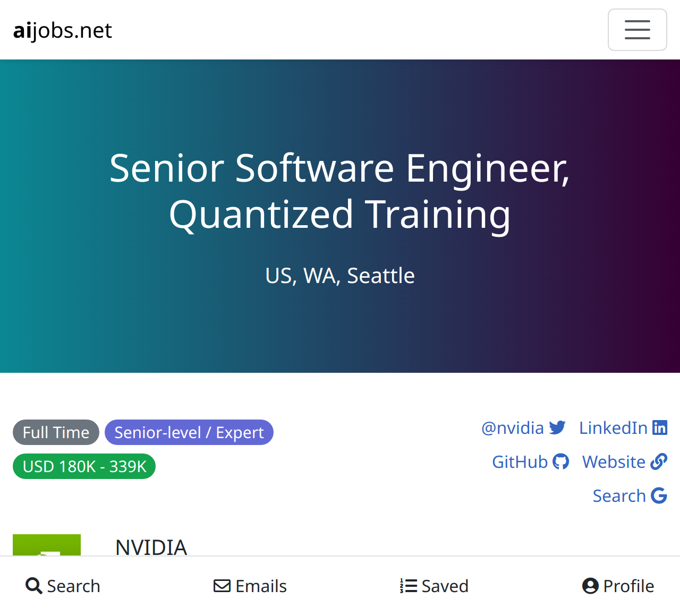Click the GitHub octocat icon
The image size is (680, 616).
click(x=560, y=462)
